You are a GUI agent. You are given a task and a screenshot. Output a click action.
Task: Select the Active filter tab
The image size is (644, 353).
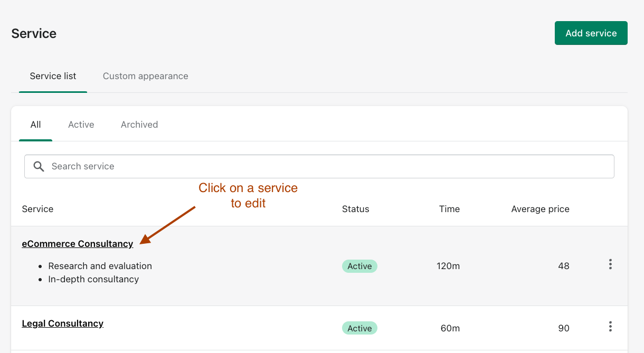[81, 125]
